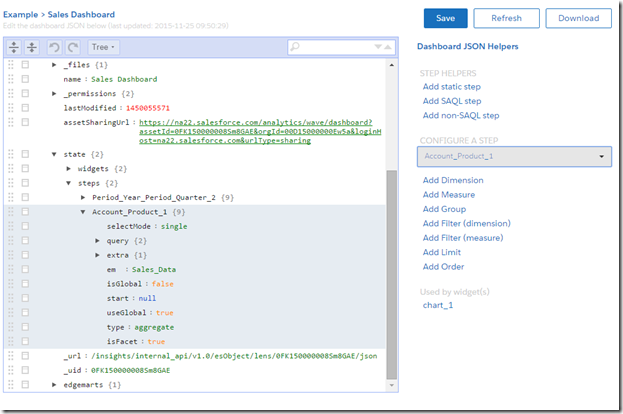Open action menu box for Period_Year_Period_Quarter_2 row
This screenshot has height=414, width=623.
click(25, 197)
